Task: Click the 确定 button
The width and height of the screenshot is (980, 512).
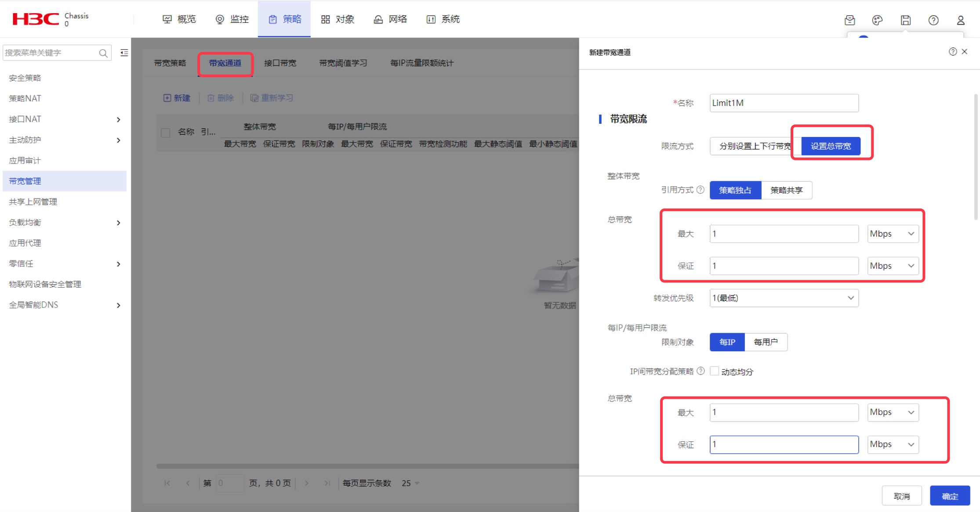Action: click(x=950, y=496)
